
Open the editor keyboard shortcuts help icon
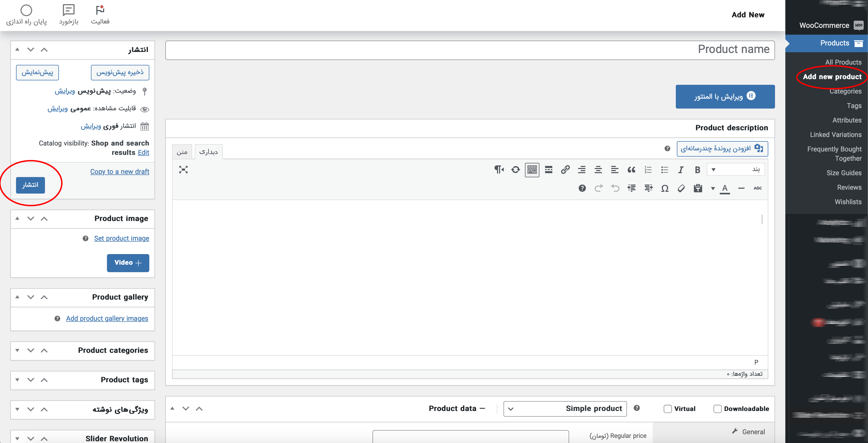(582, 188)
